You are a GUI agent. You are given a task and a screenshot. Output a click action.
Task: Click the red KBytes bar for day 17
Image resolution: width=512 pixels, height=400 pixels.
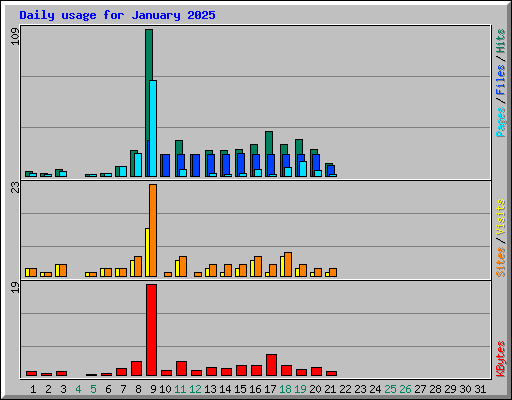click(x=271, y=365)
